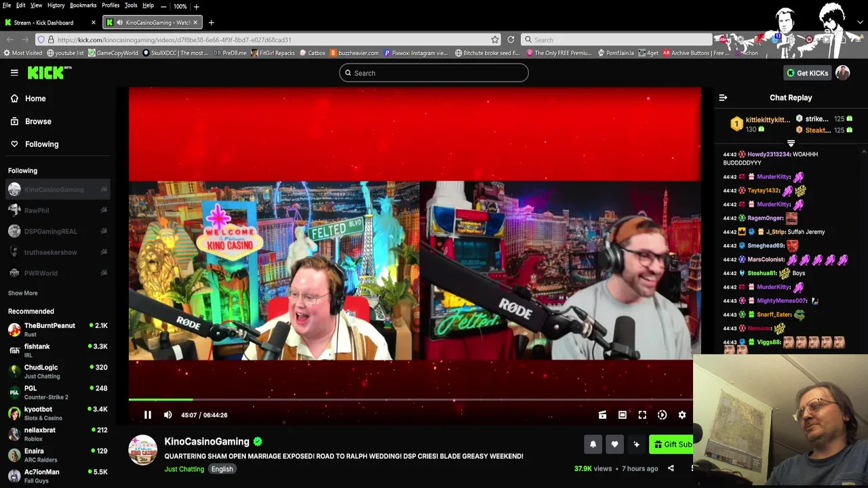868x488 pixels.
Task: Toggle channel notifications bell
Action: click(593, 445)
